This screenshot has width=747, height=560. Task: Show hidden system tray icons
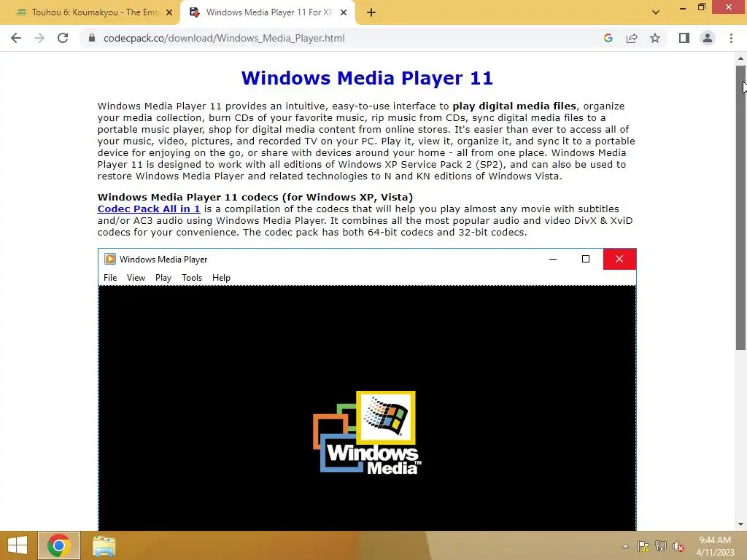pyautogui.click(x=625, y=546)
